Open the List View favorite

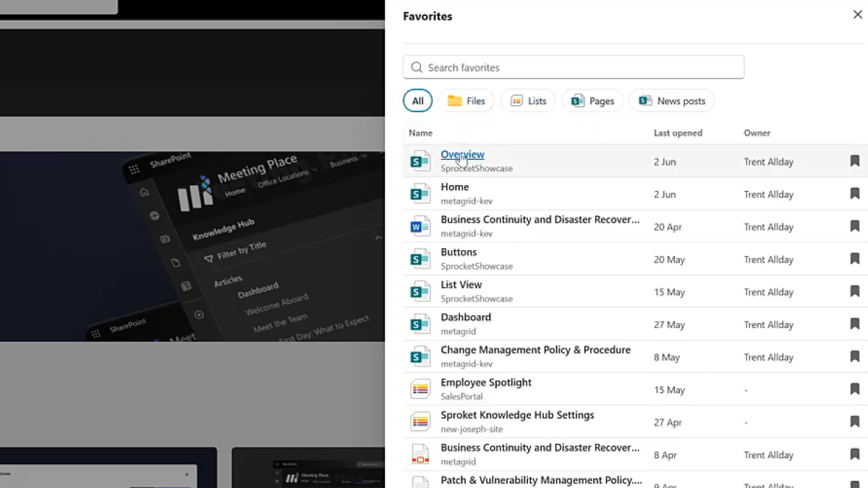pos(461,284)
